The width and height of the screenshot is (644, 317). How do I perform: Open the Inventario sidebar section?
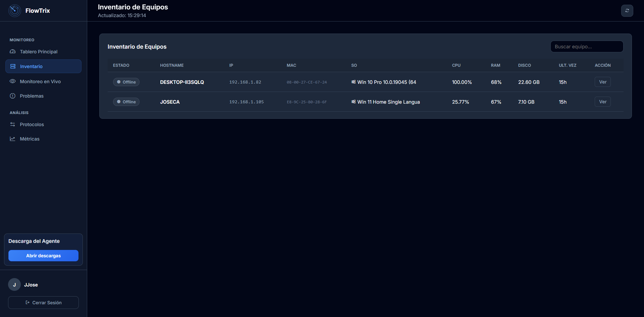click(x=43, y=66)
